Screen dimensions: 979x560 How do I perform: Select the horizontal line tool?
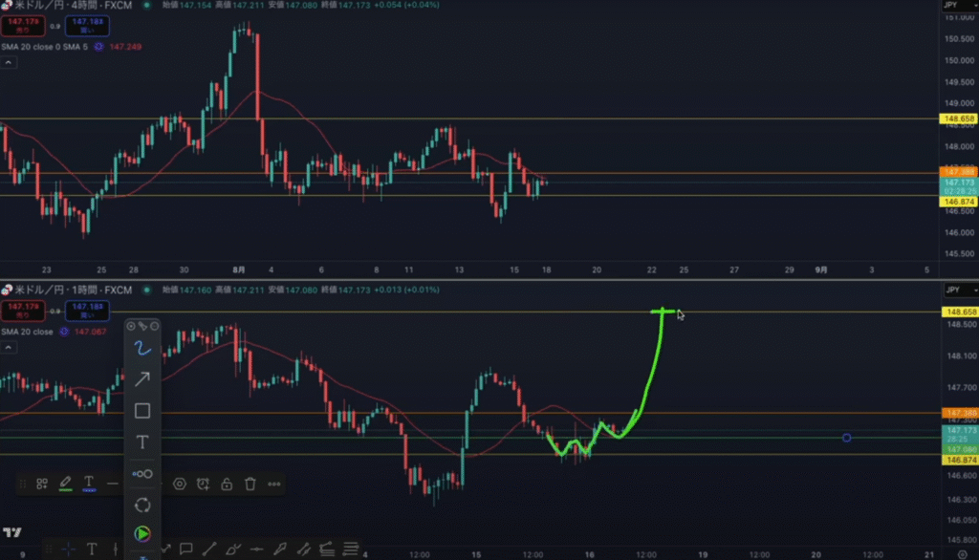[256, 549]
